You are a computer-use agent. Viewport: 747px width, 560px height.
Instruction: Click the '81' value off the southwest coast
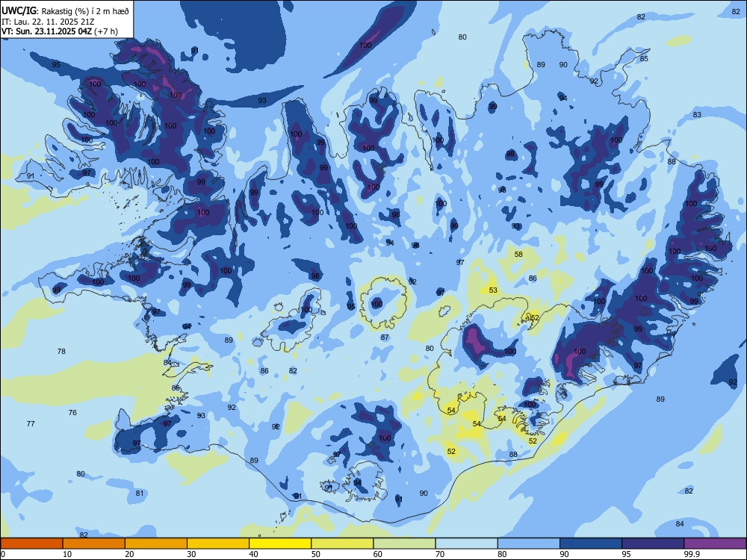(140, 493)
